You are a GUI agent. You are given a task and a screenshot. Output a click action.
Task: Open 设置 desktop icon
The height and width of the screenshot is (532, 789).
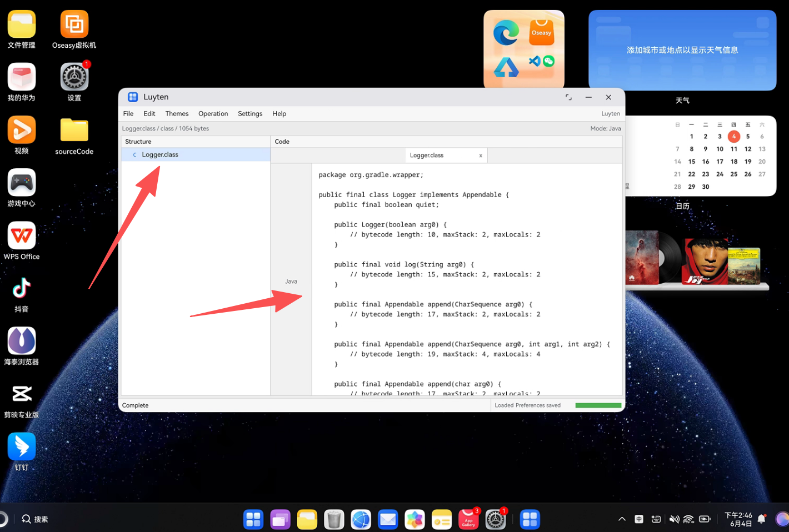click(x=74, y=82)
